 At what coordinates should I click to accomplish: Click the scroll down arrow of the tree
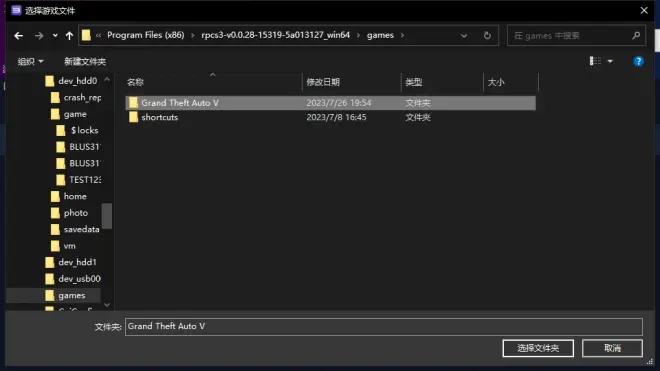[107, 304]
